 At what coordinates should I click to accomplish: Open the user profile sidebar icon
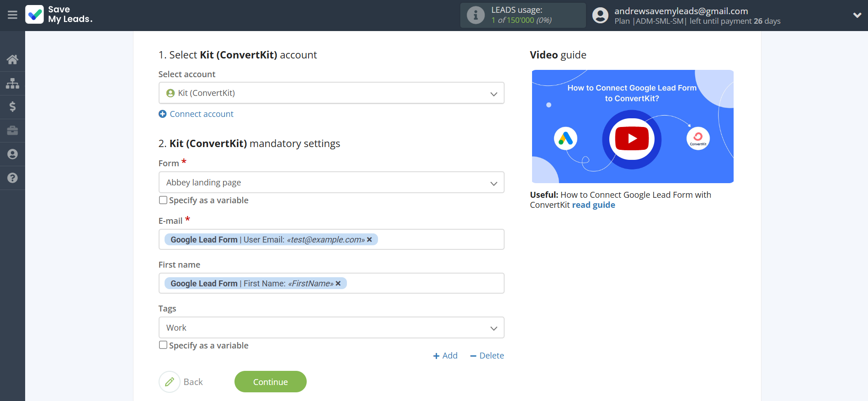[12, 154]
